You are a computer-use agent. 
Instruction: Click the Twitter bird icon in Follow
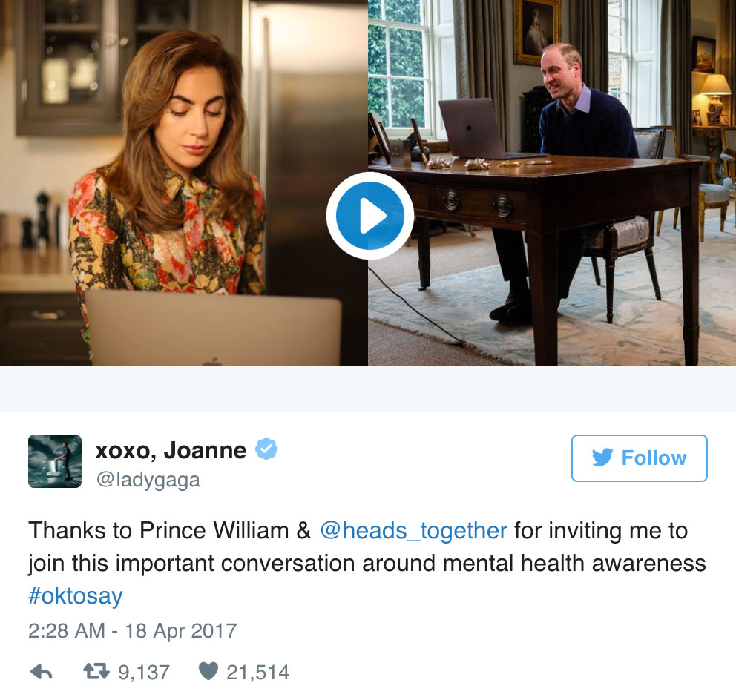(x=602, y=458)
